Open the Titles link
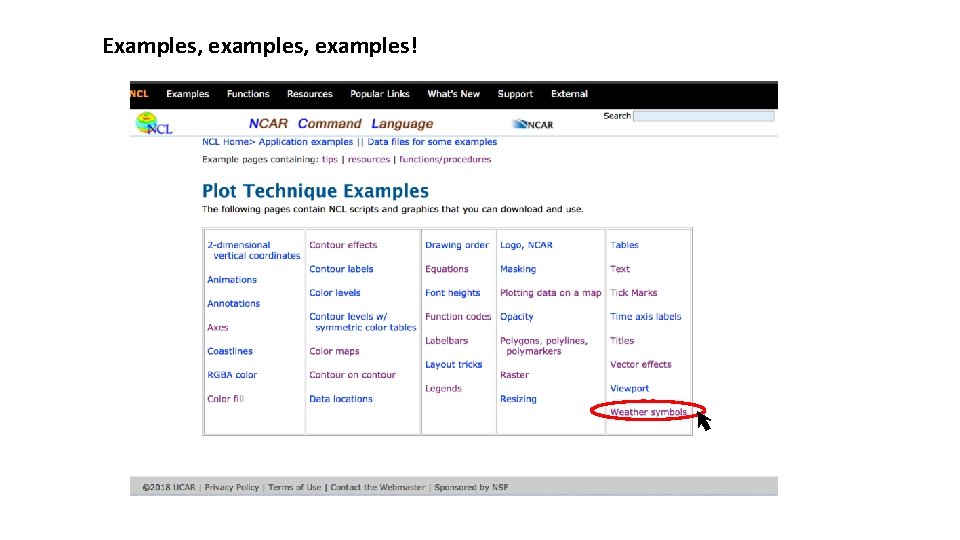The width and height of the screenshot is (960, 540). (621, 340)
